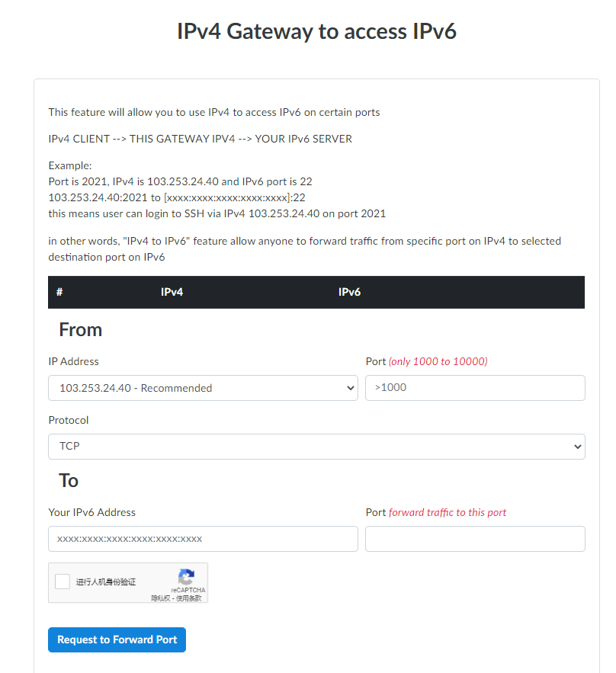The image size is (616, 673).
Task: Click the reCAPTCHA logo icon
Action: click(187, 576)
